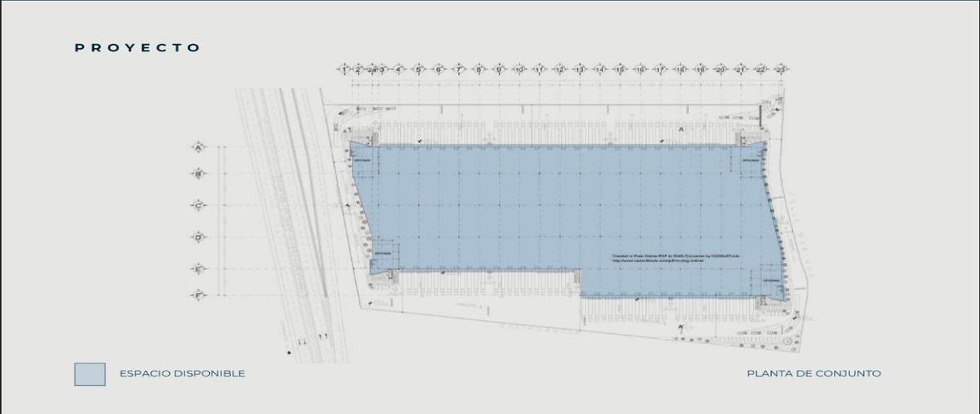This screenshot has height=414, width=980.
Task: Click the PLANTA DE CONJUNTO caption
Action: [x=814, y=374]
